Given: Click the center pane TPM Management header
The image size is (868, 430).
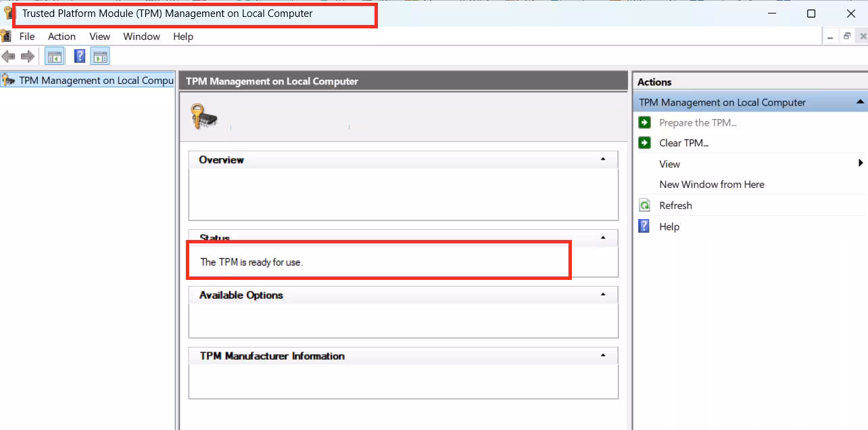Looking at the screenshot, I should [272, 81].
